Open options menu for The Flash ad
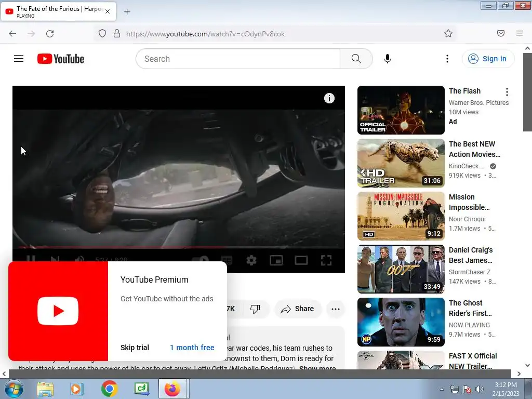The width and height of the screenshot is (532, 399). [x=507, y=91]
